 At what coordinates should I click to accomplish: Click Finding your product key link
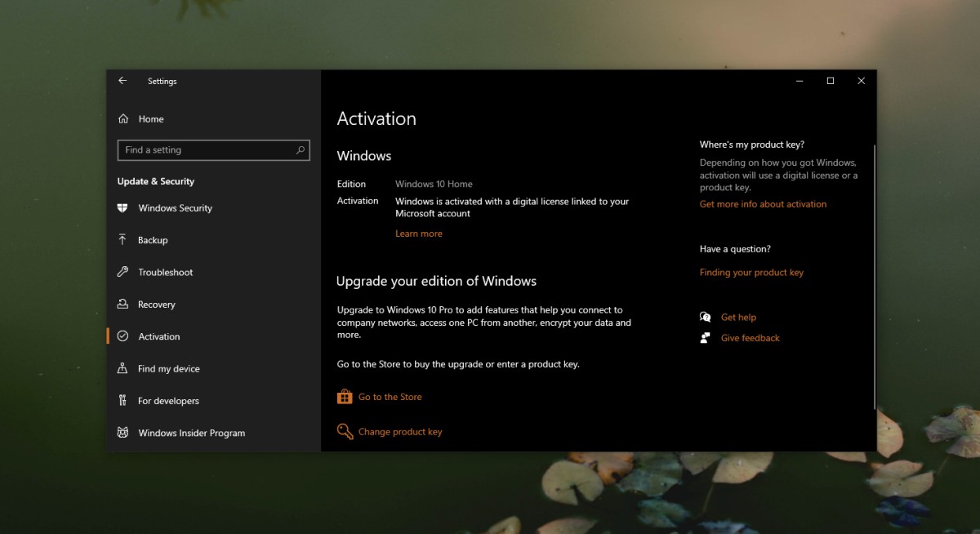[751, 273]
